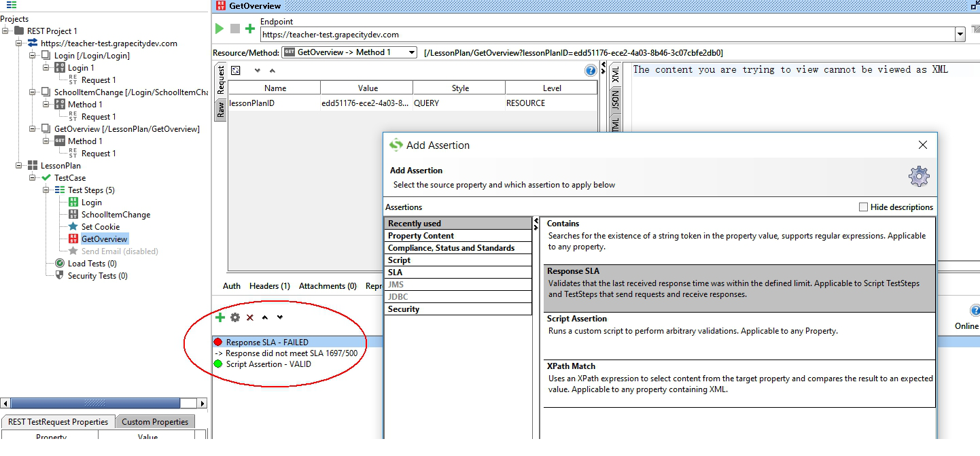Move parameter up with the Request toolbar arrow
Image resolution: width=980 pixels, height=456 pixels.
(273, 71)
